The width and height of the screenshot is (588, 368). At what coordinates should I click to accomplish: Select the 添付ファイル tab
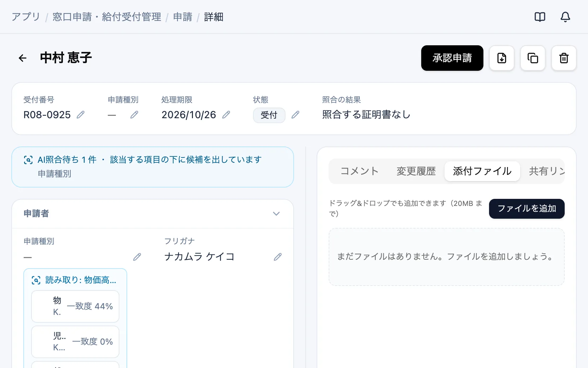click(x=482, y=171)
